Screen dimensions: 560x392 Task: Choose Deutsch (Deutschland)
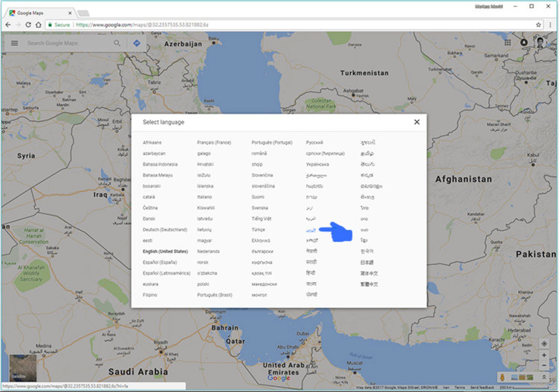(165, 230)
